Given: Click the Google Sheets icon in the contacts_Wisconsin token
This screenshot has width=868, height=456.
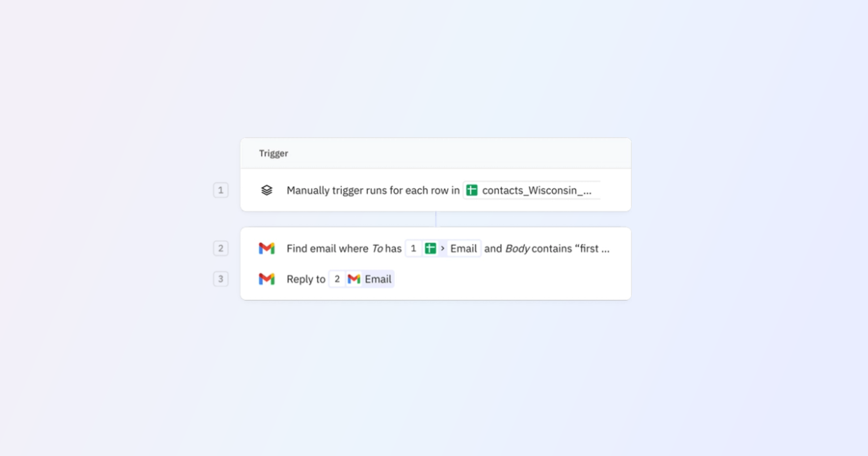Looking at the screenshot, I should [472, 190].
